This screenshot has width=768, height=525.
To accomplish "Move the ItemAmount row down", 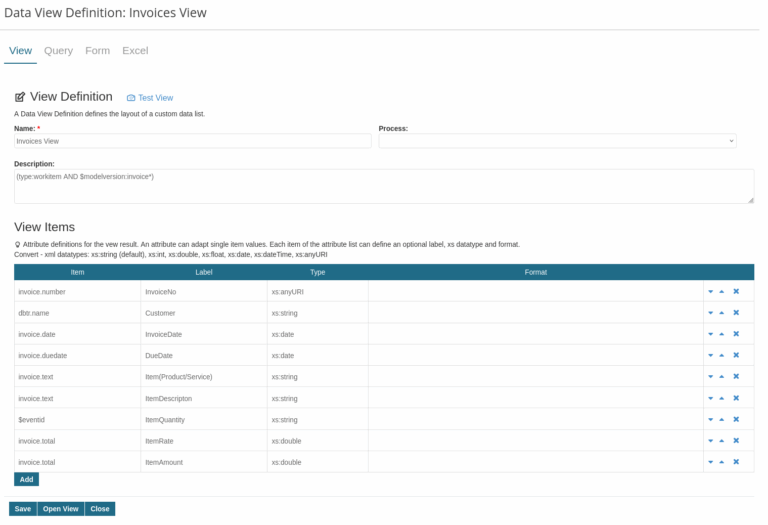I will 710,462.
